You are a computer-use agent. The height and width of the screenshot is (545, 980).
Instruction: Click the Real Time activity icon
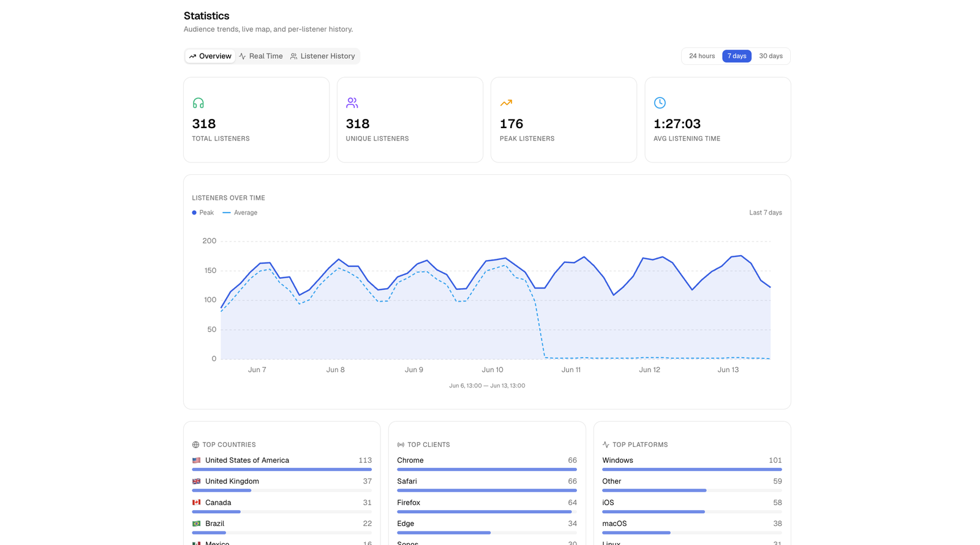point(243,56)
